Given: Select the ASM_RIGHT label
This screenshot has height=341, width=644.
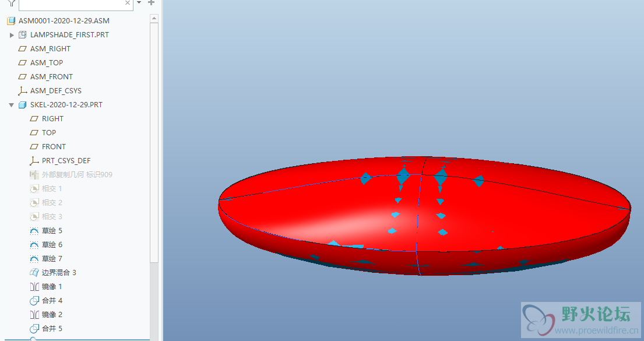Looking at the screenshot, I should pyautogui.click(x=50, y=49).
